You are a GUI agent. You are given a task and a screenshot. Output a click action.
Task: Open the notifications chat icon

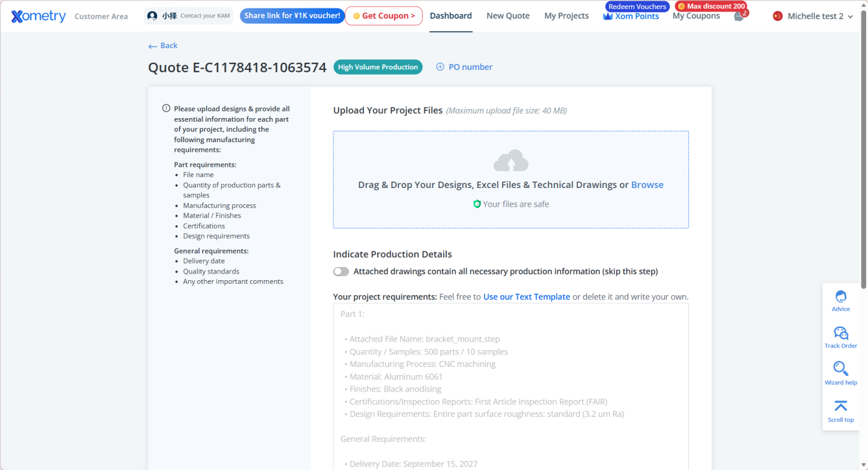pos(738,16)
